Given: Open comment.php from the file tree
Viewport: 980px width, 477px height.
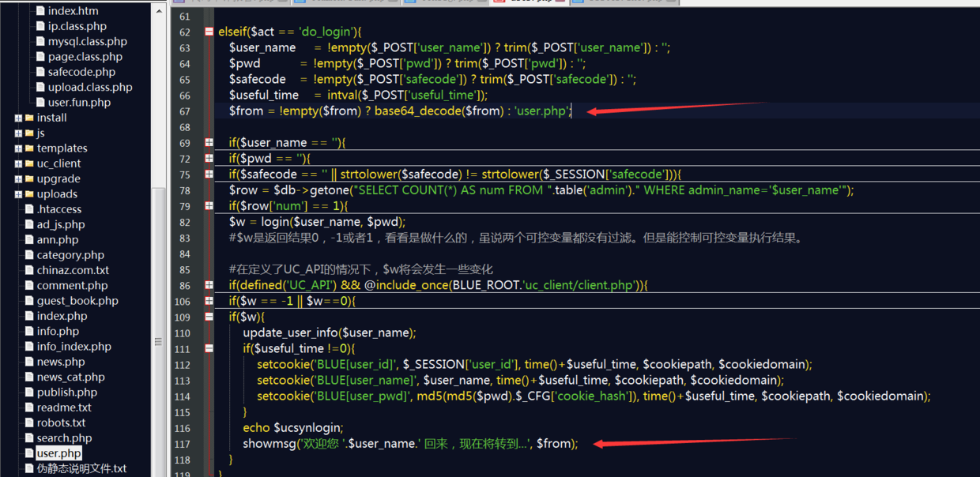Looking at the screenshot, I should [72, 285].
